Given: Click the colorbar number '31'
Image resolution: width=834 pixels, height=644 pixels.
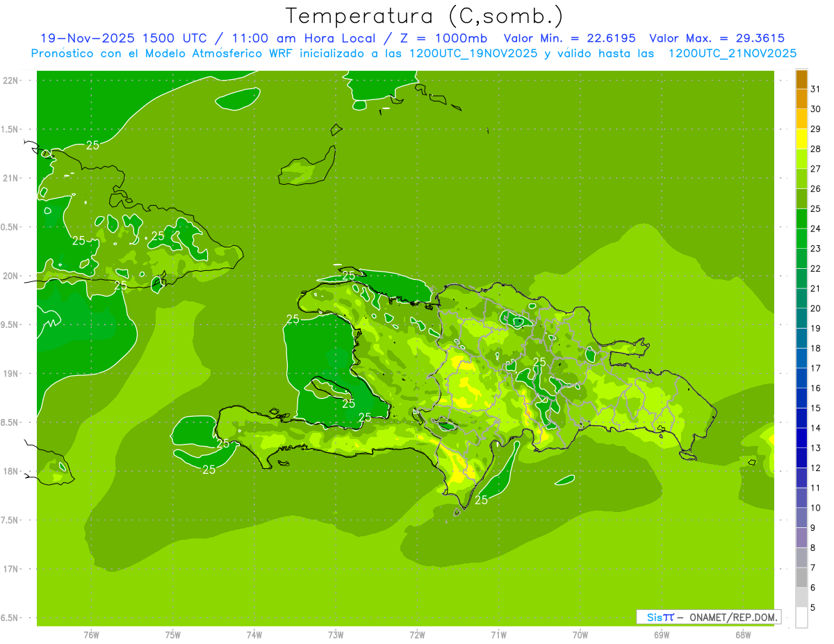Looking at the screenshot, I should (x=816, y=89).
